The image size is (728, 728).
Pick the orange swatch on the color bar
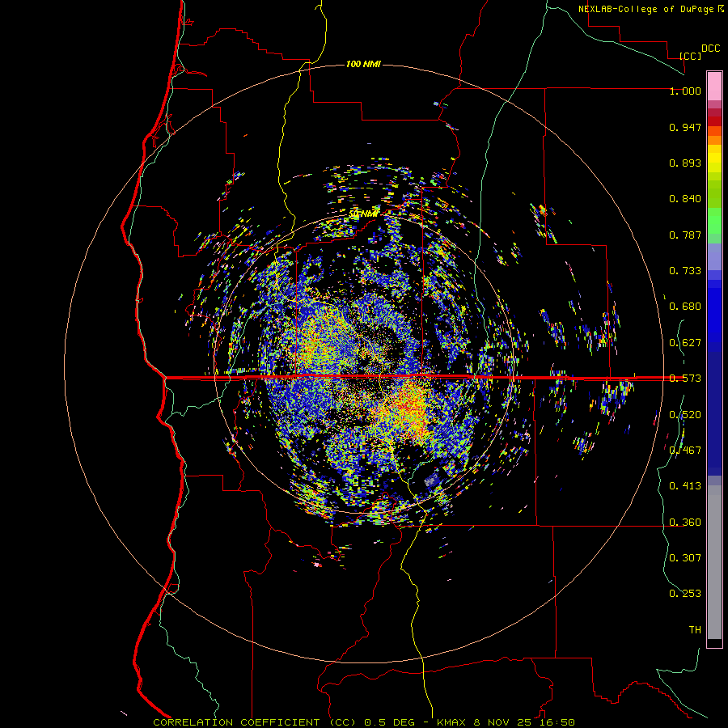[714, 140]
